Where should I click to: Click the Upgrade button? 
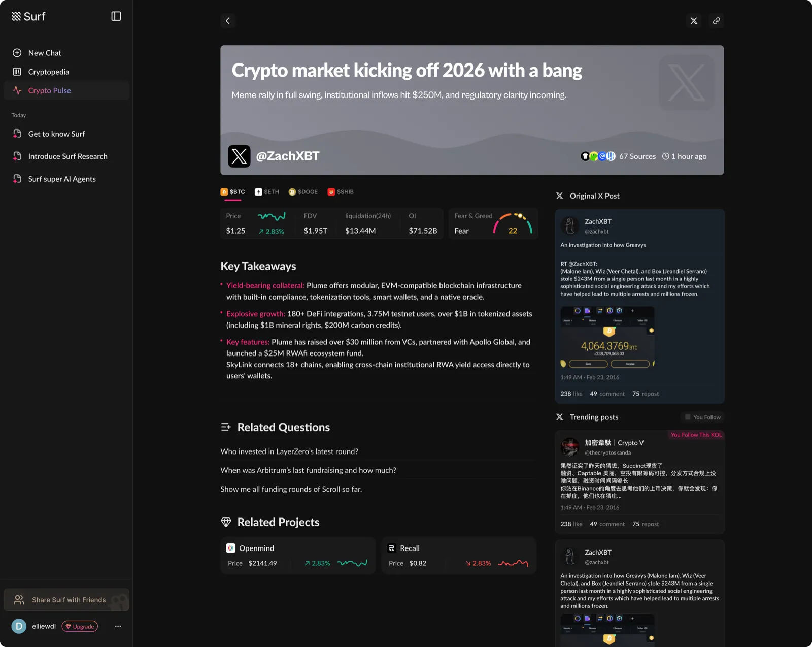(80, 626)
